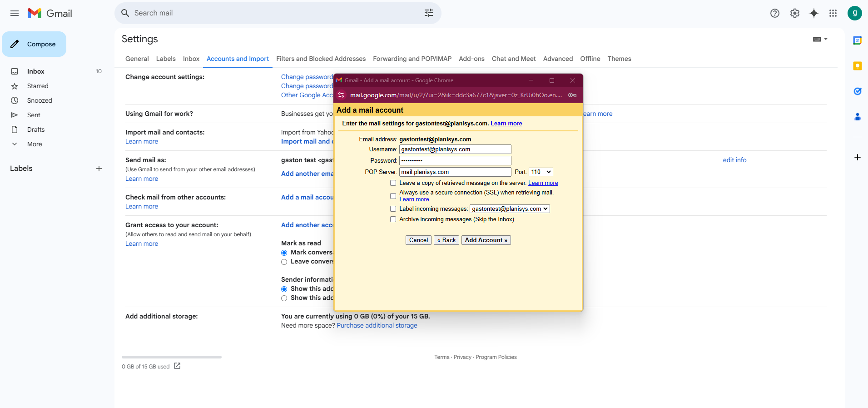Switch to Filters and Blocked Addresses tab
The height and width of the screenshot is (408, 868).
321,59
